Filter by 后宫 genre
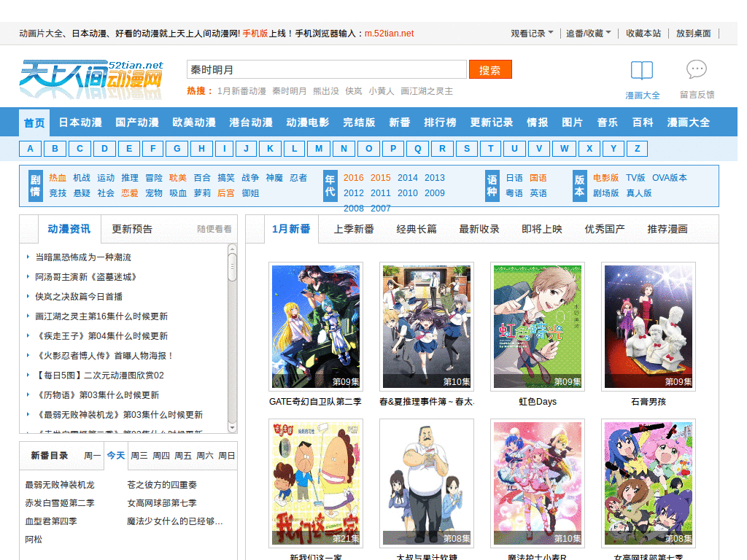Screen dimensions: 747x560 point(226,192)
